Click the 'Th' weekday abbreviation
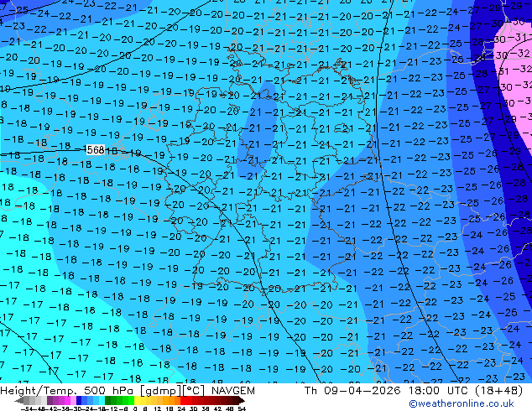This screenshot has width=532, height=411. tap(310, 391)
